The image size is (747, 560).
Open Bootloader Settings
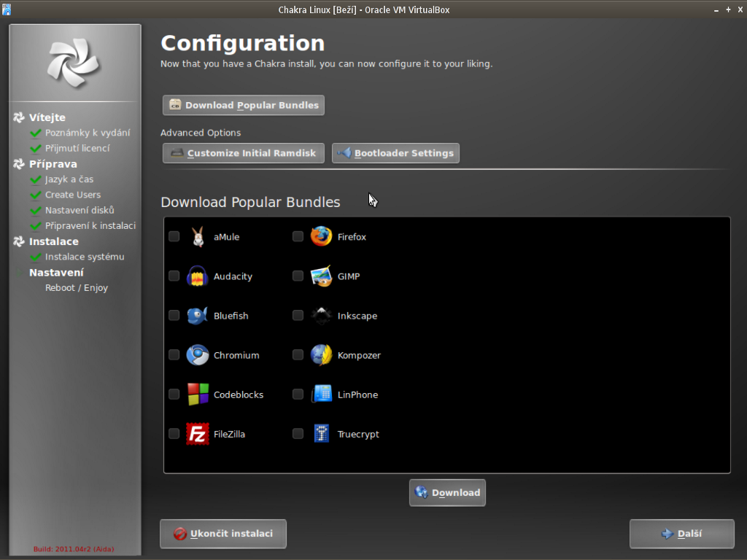click(395, 153)
